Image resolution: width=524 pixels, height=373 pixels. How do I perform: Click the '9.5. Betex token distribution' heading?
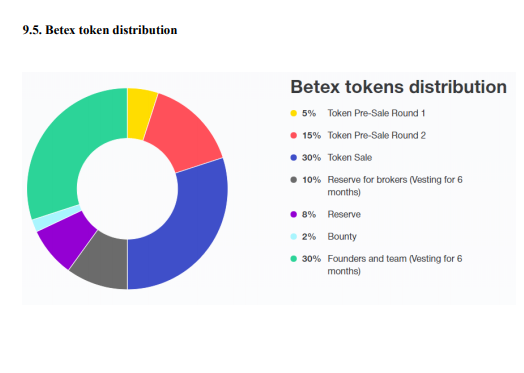100,30
